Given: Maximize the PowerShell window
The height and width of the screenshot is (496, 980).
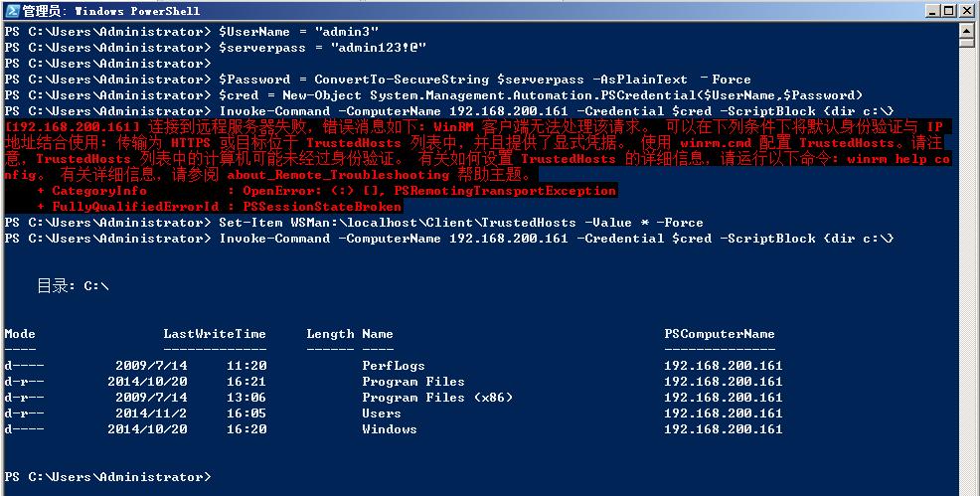Looking at the screenshot, I should [x=948, y=10].
